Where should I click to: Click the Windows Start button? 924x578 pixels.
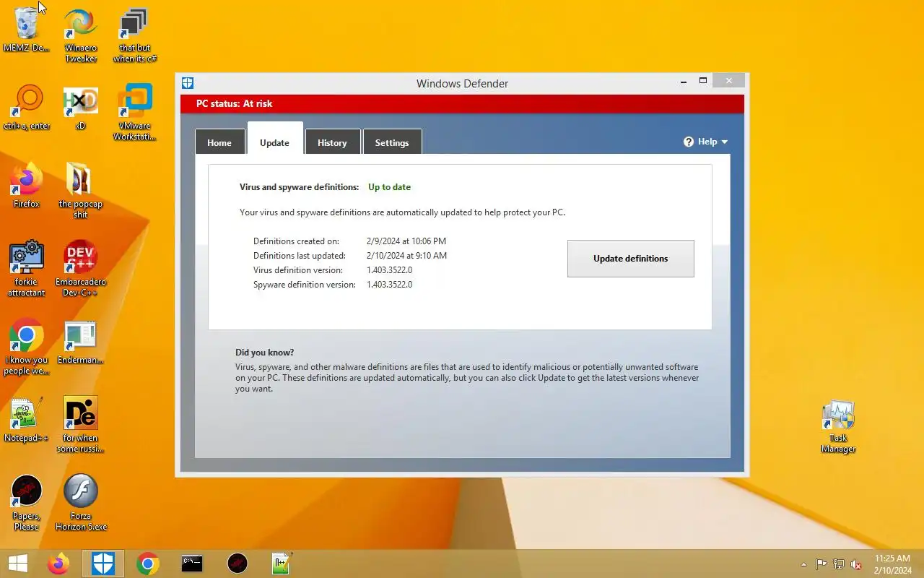18,564
